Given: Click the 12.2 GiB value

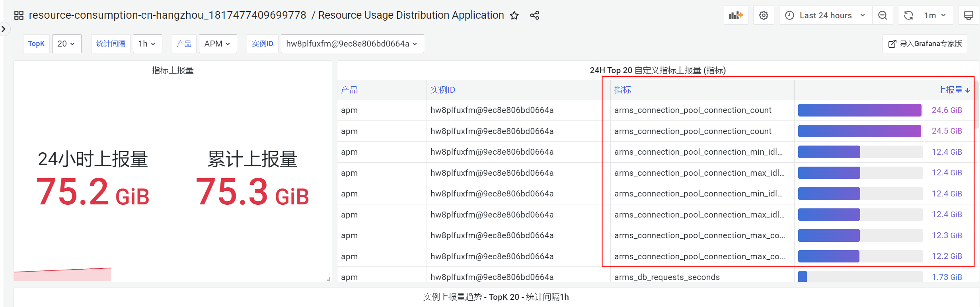Looking at the screenshot, I should click(x=947, y=256).
